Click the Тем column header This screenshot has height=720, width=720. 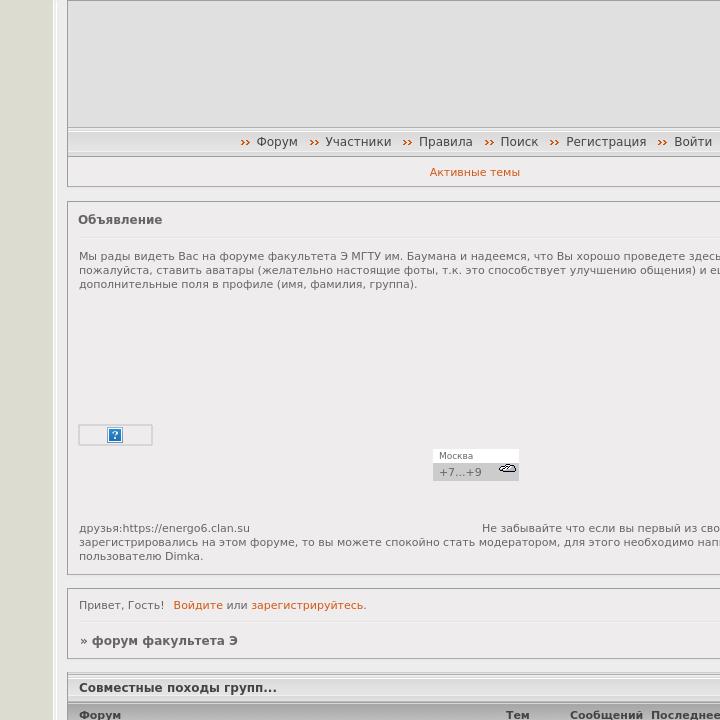(x=518, y=714)
